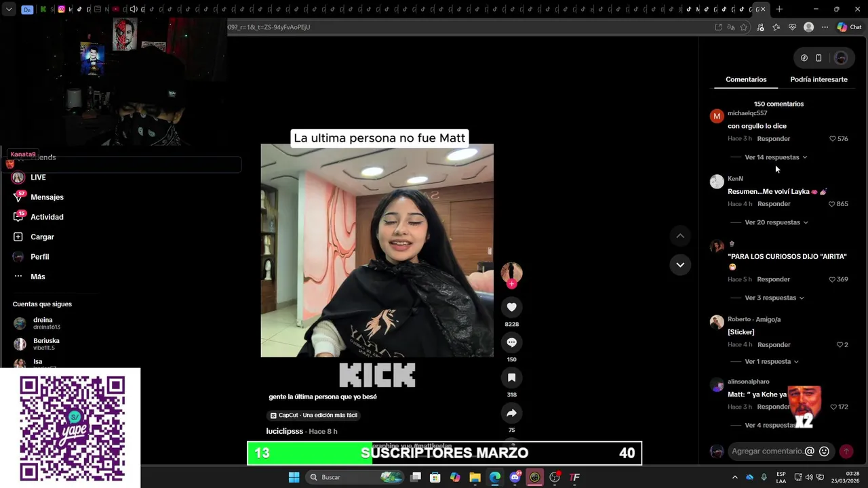Switch to the Podría interesarte tab

(818, 79)
